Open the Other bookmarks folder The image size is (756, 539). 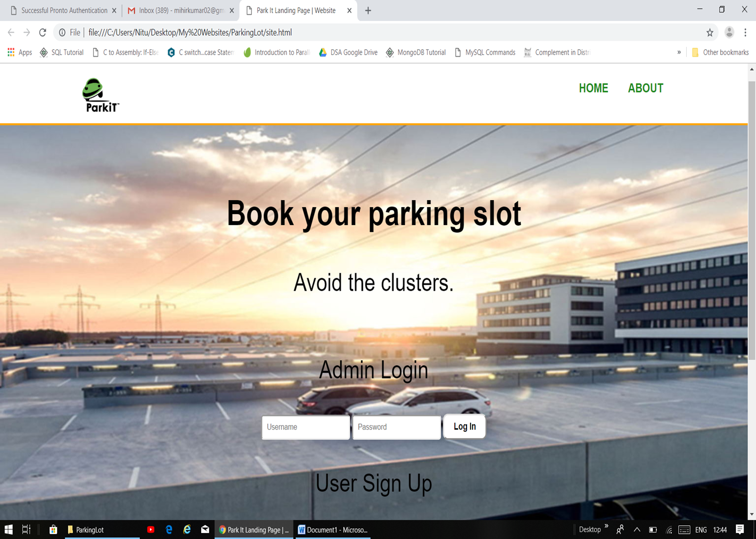pyautogui.click(x=720, y=52)
